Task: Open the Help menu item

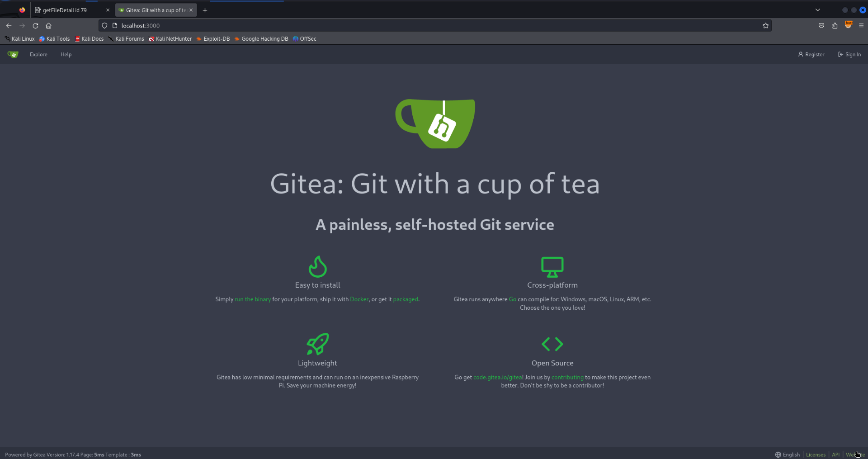Action: click(x=66, y=54)
